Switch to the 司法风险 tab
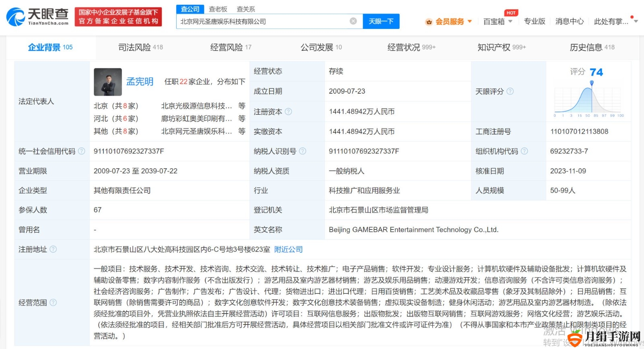 [140, 47]
